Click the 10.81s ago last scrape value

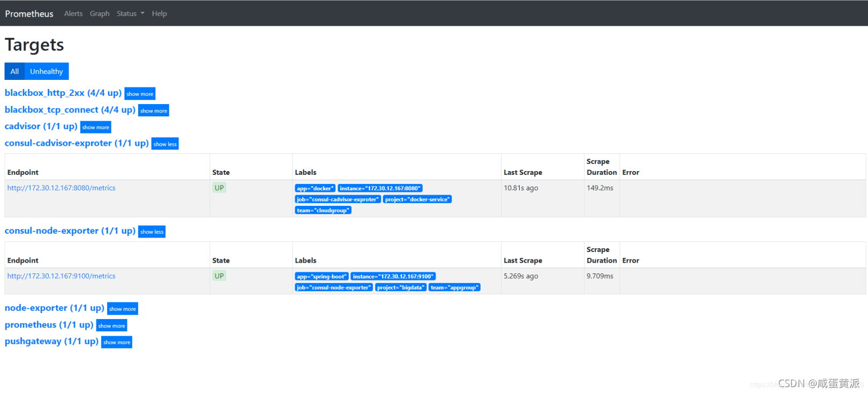coord(521,188)
